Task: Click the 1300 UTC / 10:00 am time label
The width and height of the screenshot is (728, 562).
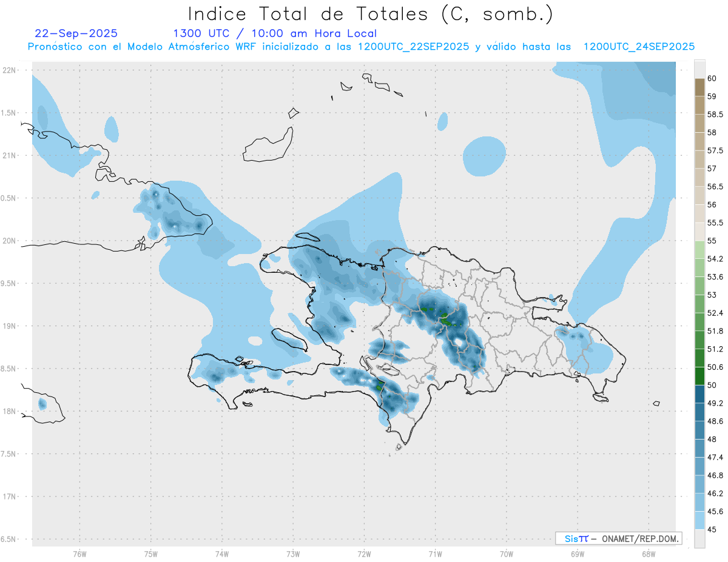Action: 275,33
